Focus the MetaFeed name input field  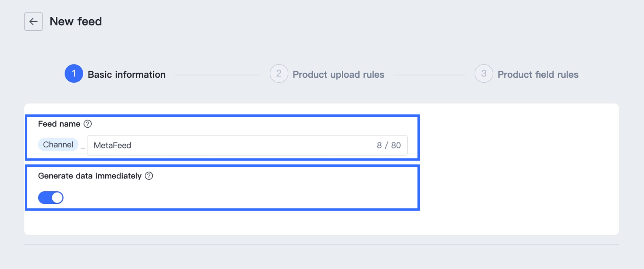coord(247,145)
